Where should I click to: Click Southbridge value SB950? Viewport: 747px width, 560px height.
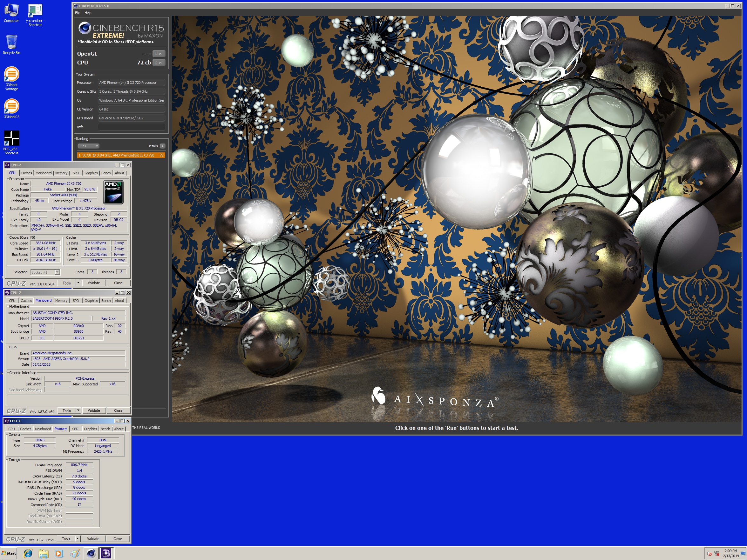pyautogui.click(x=78, y=332)
